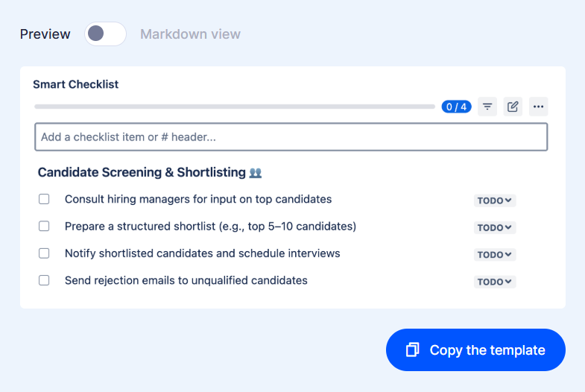This screenshot has width=585, height=392.
Task: Open the checklist filter icon
Action: [487, 107]
